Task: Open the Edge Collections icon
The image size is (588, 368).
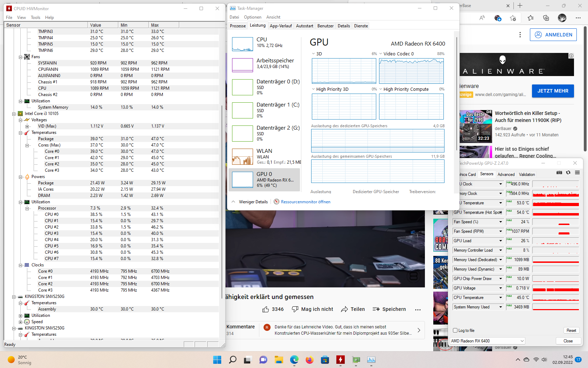Action: coord(546,18)
